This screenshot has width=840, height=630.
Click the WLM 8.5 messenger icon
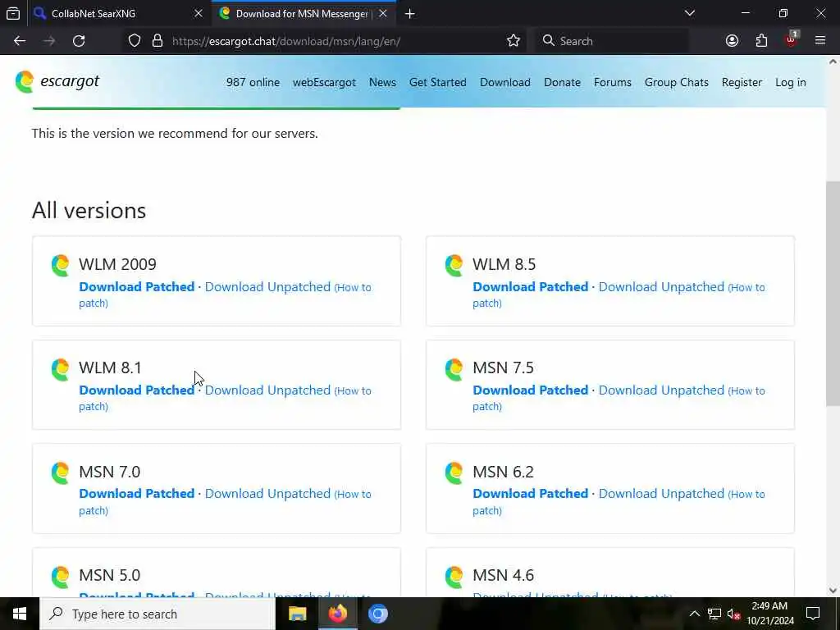454,265
